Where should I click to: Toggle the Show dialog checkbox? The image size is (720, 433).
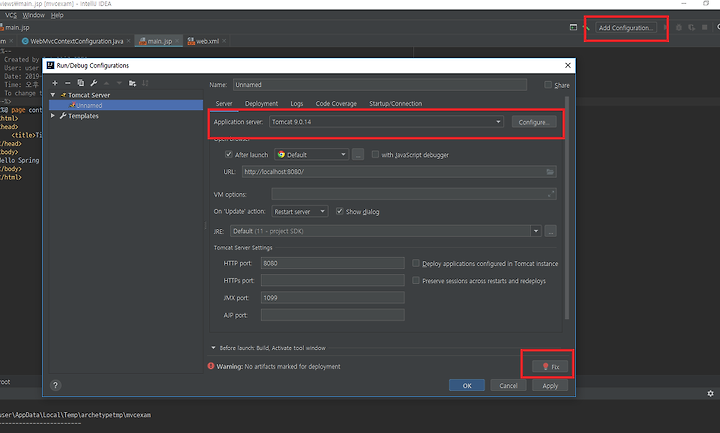point(340,211)
